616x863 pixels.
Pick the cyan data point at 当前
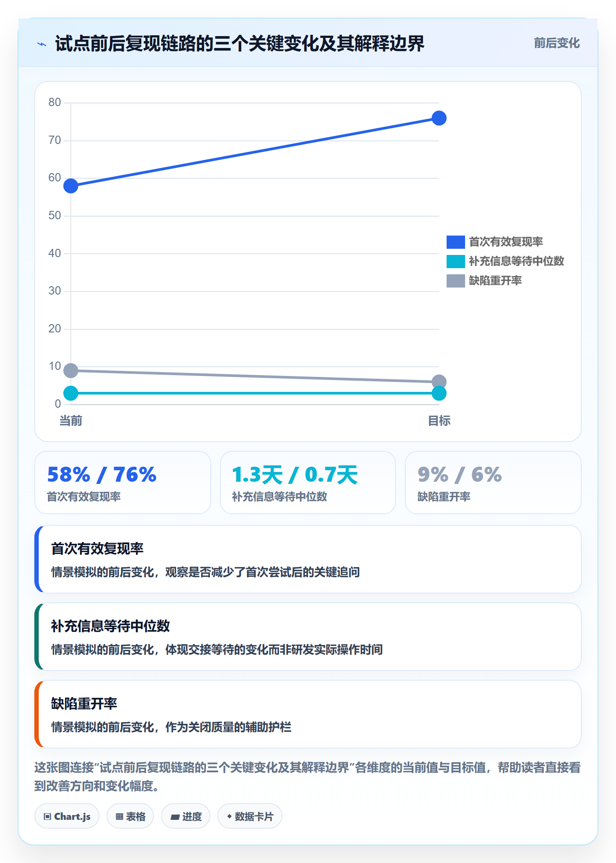pos(71,393)
